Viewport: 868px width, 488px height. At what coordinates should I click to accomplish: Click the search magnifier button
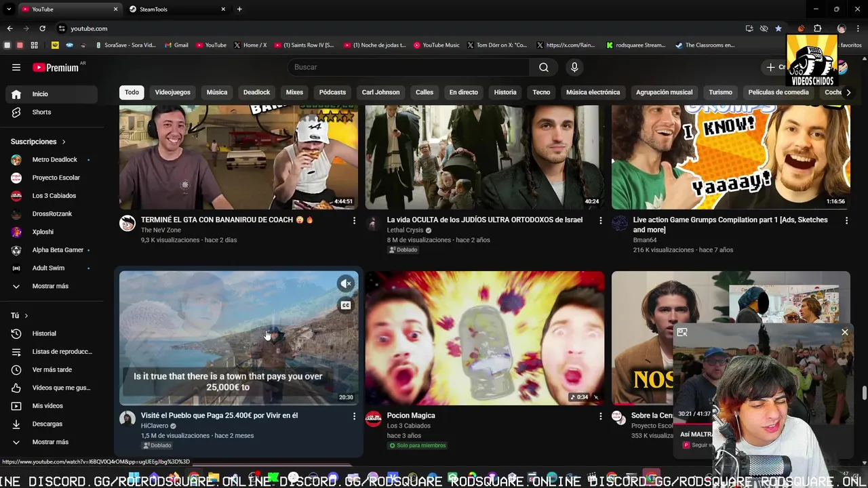(544, 67)
